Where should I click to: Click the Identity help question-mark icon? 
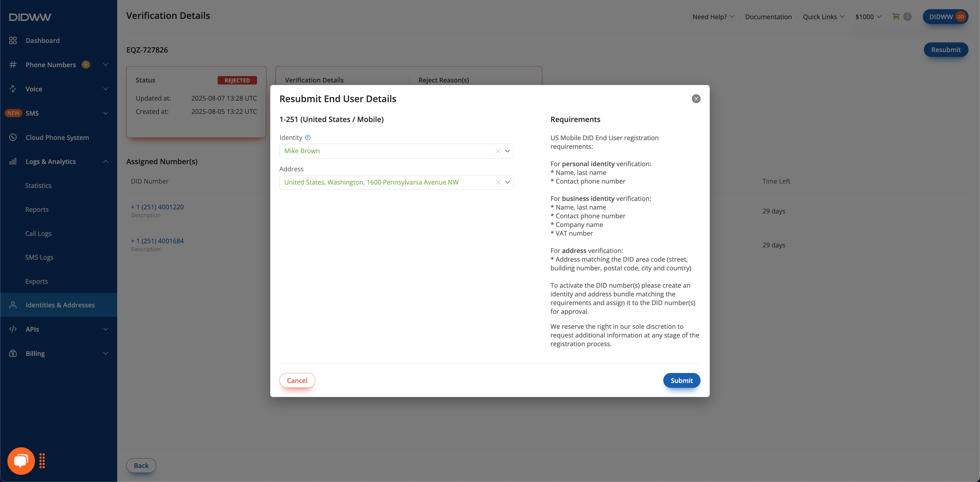(x=308, y=137)
